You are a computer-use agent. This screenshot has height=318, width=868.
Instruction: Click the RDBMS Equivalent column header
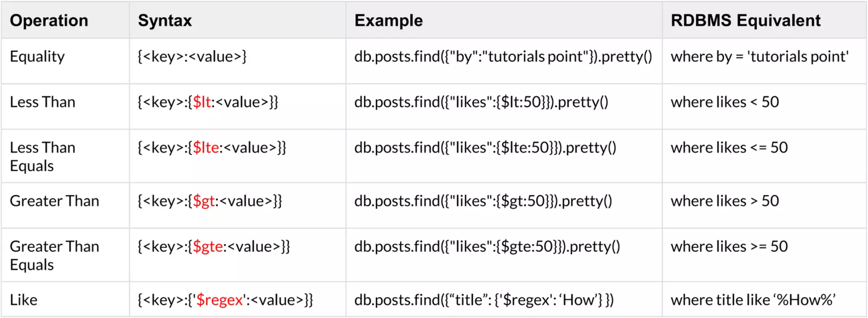click(745, 20)
